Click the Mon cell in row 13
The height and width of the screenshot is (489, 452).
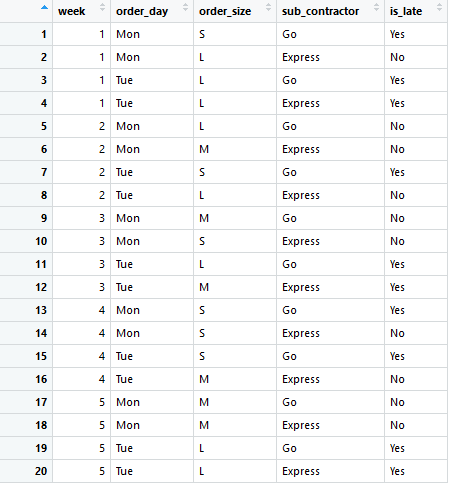point(152,310)
